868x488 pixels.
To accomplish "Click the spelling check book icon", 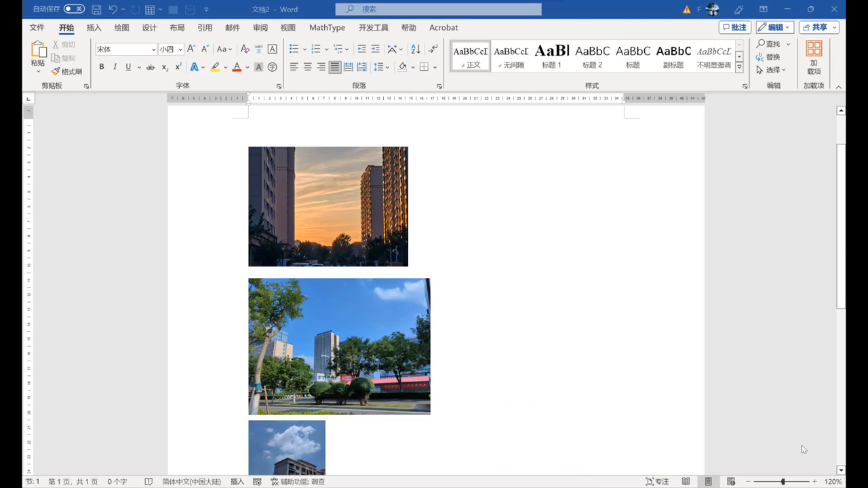I will 149,481.
